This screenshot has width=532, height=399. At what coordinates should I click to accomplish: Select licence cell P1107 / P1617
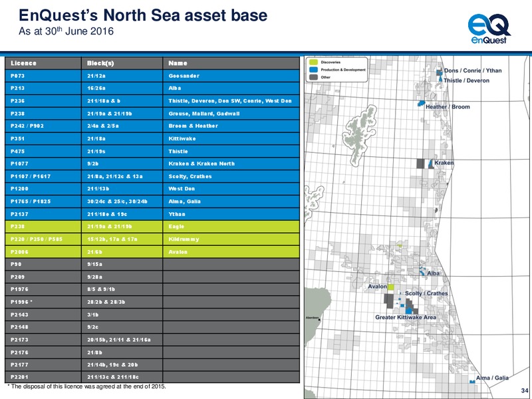point(43,176)
